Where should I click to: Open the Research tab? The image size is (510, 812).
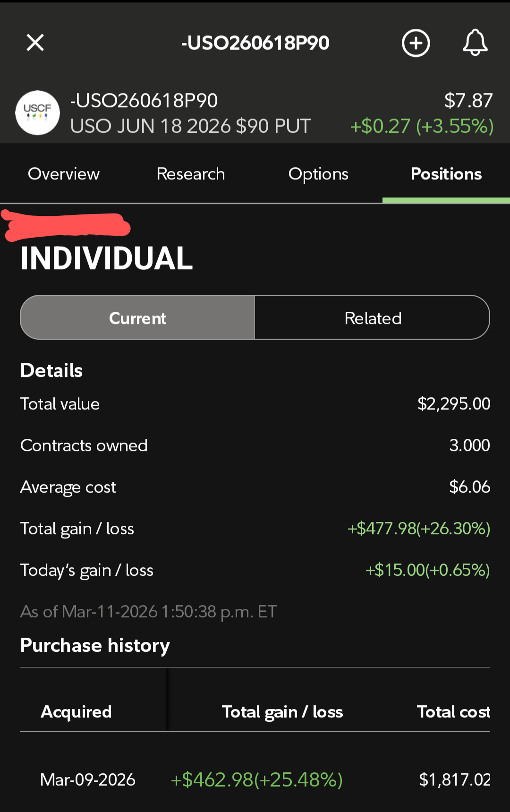coord(191,174)
